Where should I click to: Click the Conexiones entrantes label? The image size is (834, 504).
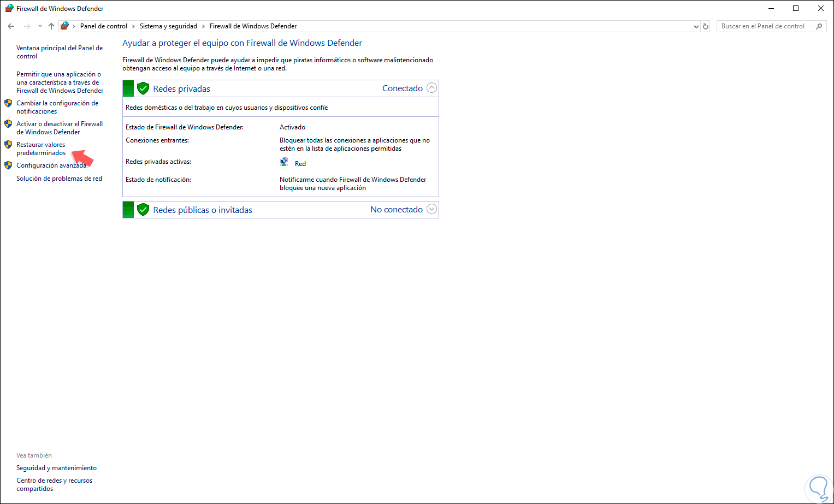click(x=157, y=140)
